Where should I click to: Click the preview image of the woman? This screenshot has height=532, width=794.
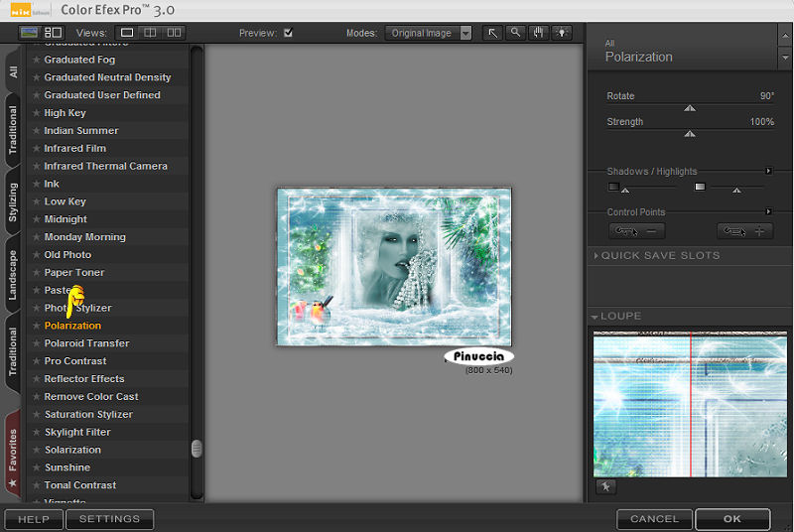tap(394, 267)
